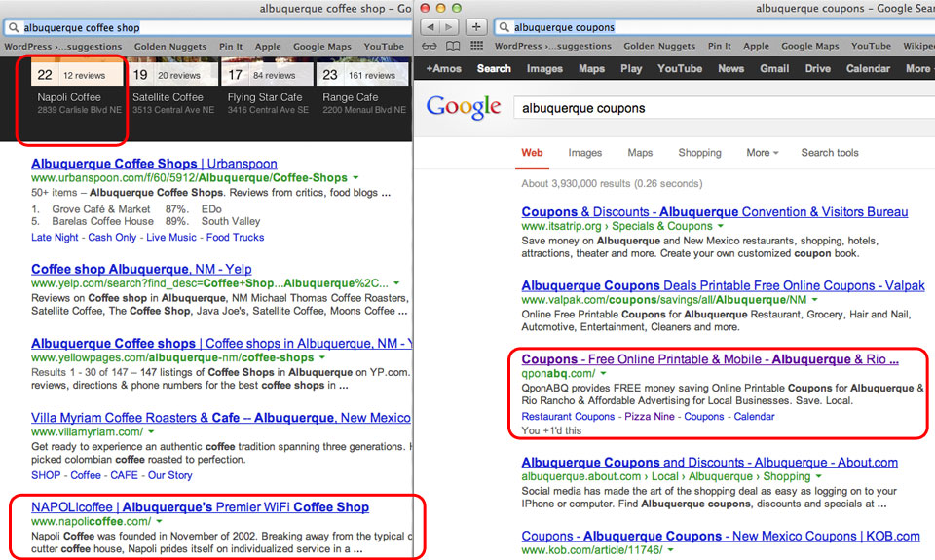This screenshot has height=560, width=935.
Task: Open Reading List glasses icon in right window
Action: click(429, 46)
